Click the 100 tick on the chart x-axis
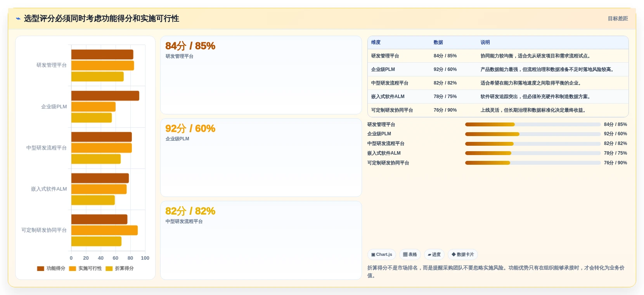 pos(145,258)
